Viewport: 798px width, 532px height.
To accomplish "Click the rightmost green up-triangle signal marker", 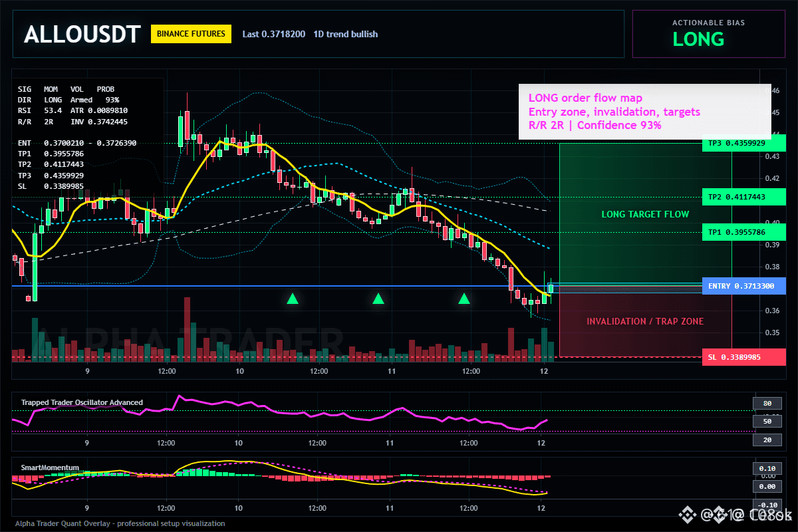I will 465,299.
